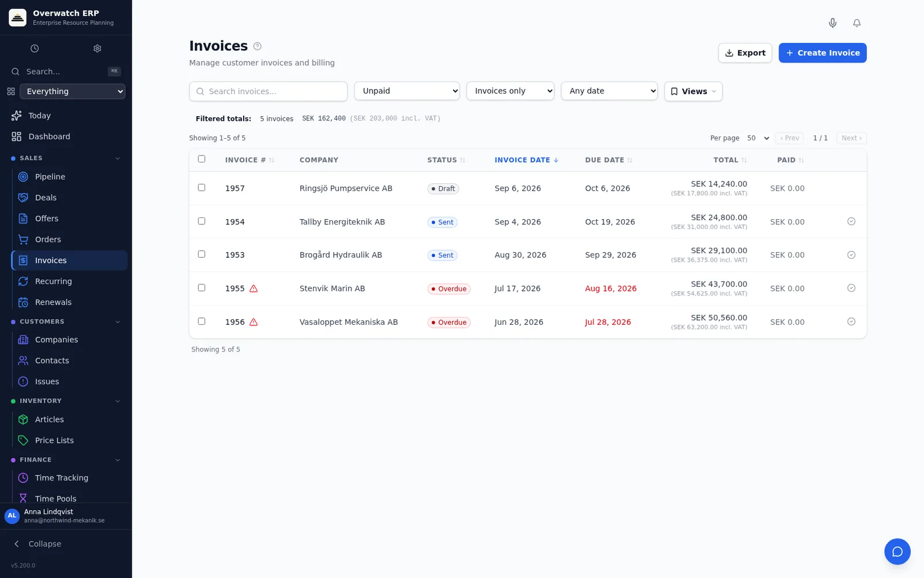Click the help icon next to the Invoices title

coord(258,46)
